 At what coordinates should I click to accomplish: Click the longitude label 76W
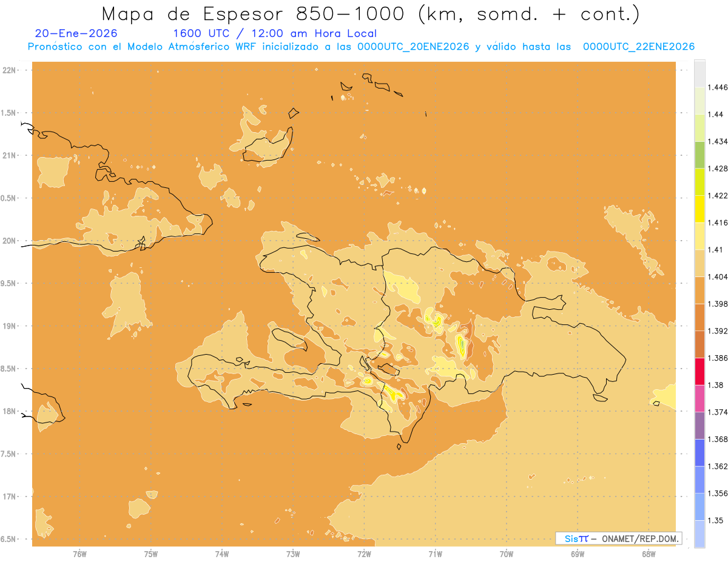tap(79, 554)
